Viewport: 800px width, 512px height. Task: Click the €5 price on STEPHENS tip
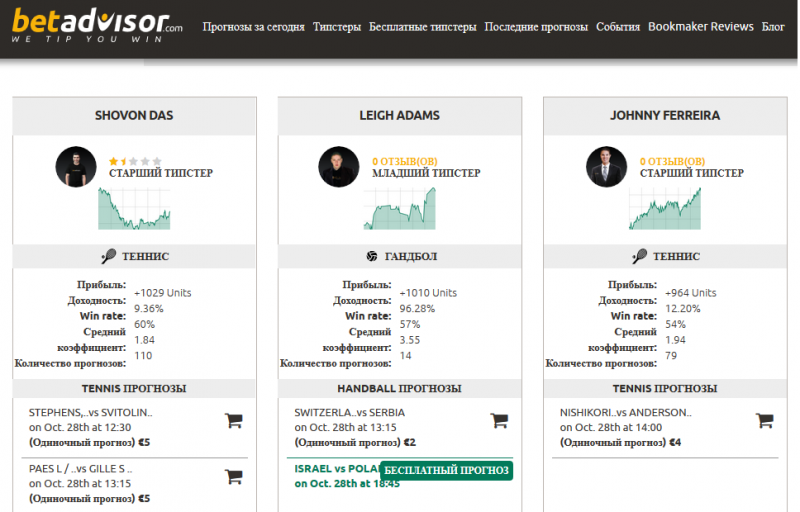pos(144,442)
